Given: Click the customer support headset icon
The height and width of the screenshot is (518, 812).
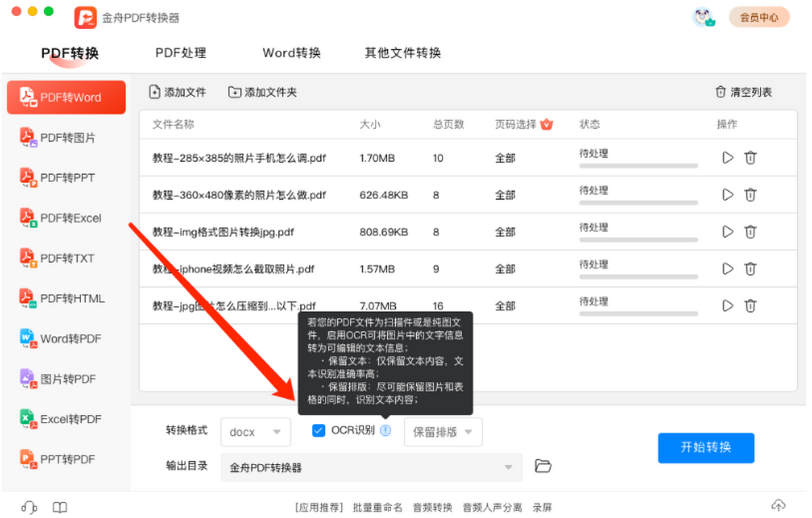Looking at the screenshot, I should click(x=29, y=507).
